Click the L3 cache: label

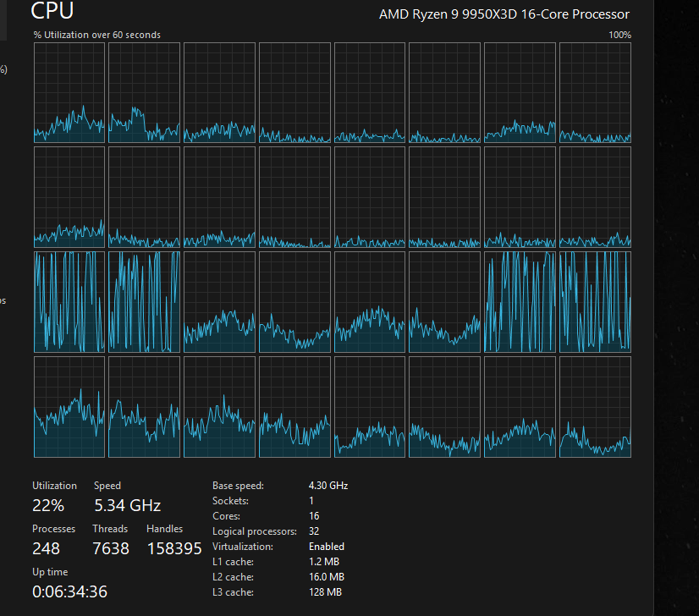tap(234, 592)
